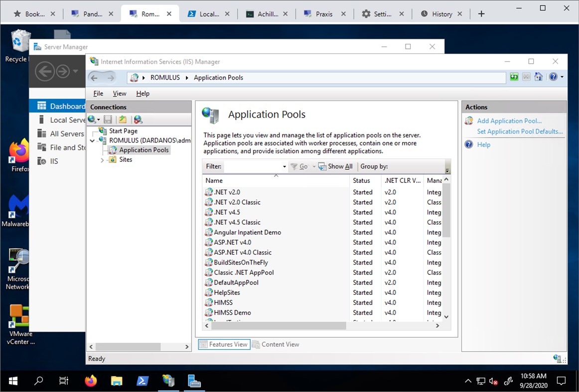Click the Filter text box
This screenshot has height=392, width=579.
(x=253, y=166)
